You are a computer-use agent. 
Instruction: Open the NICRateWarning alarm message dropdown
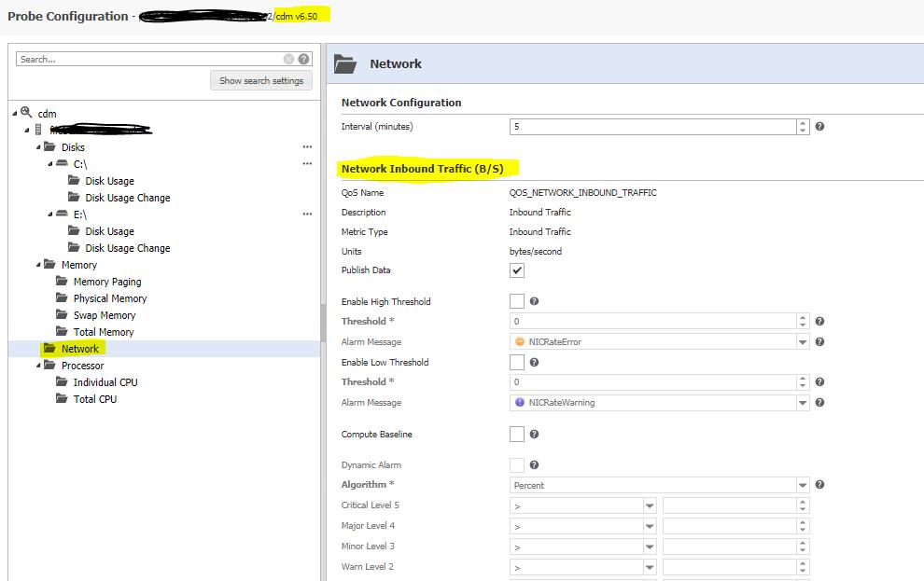(x=803, y=401)
